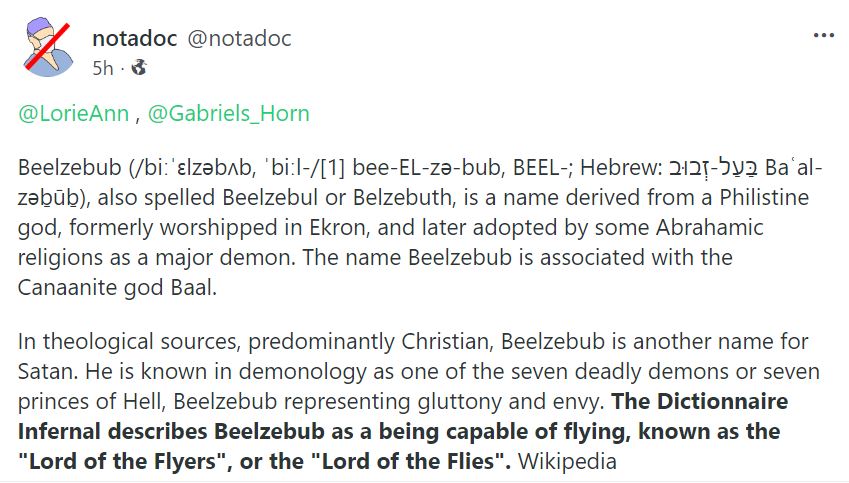Screen dimensions: 849x483
Task: Click the globe public visibility icon
Action: pos(139,68)
